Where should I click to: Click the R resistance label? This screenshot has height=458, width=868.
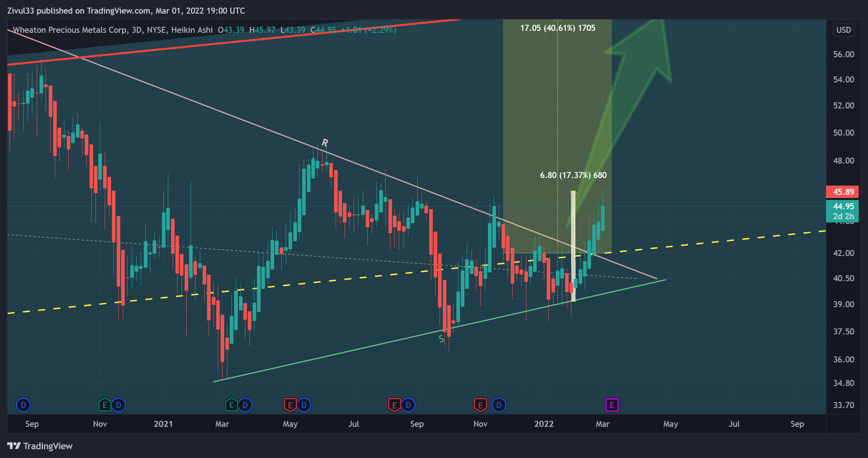click(325, 142)
